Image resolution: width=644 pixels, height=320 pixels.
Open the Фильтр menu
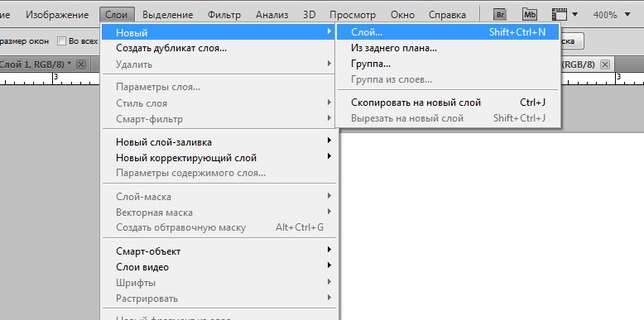pos(224,15)
